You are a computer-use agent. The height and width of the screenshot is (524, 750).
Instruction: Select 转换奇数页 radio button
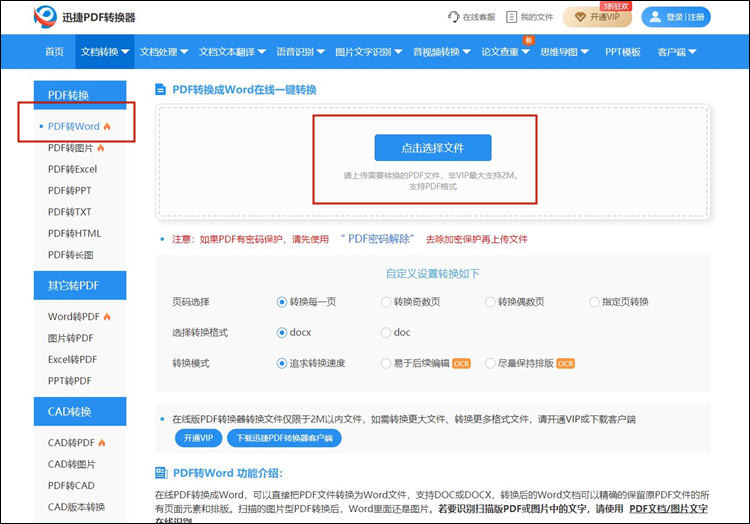(386, 302)
